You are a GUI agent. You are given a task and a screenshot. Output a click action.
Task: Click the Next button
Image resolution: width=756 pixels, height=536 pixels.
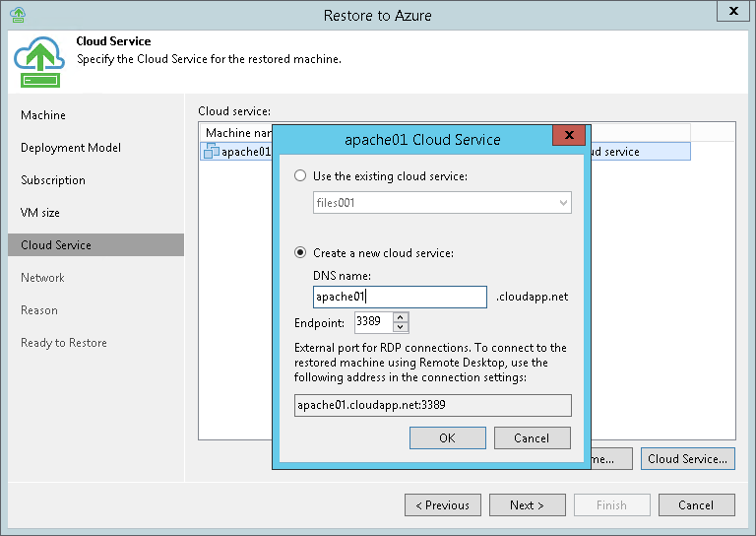[527, 505]
